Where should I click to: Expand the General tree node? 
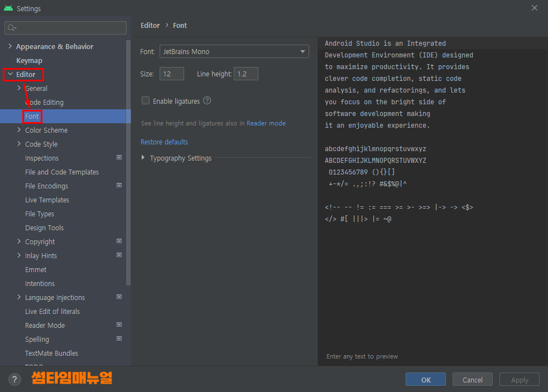point(19,88)
